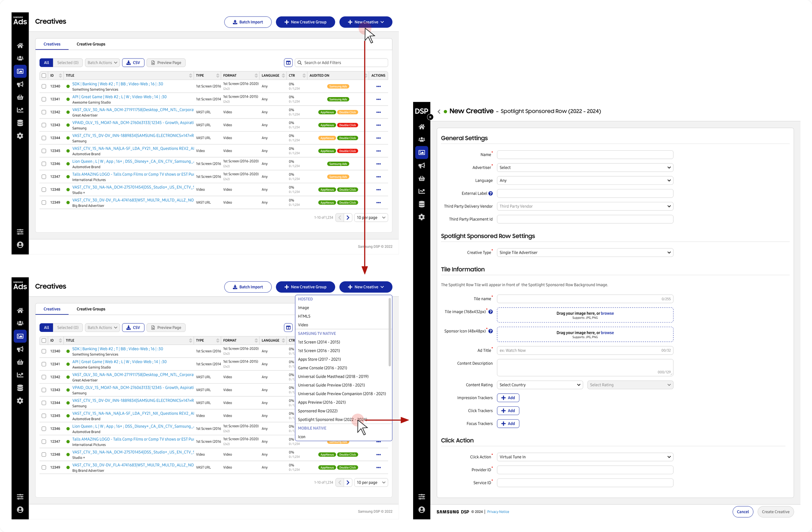
Task: Click the help icon beside Sponsor Icon field
Action: point(490,331)
